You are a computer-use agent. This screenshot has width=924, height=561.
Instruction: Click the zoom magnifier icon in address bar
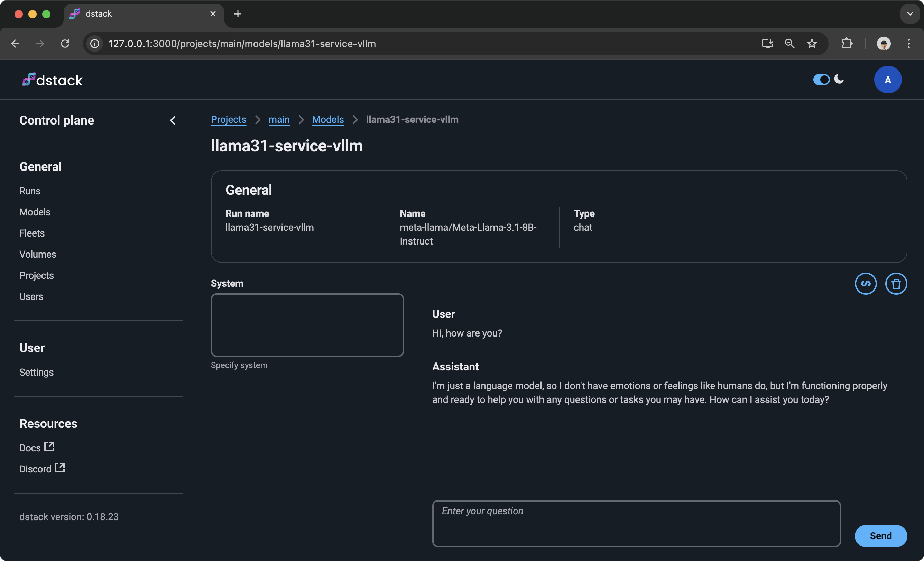tap(789, 44)
